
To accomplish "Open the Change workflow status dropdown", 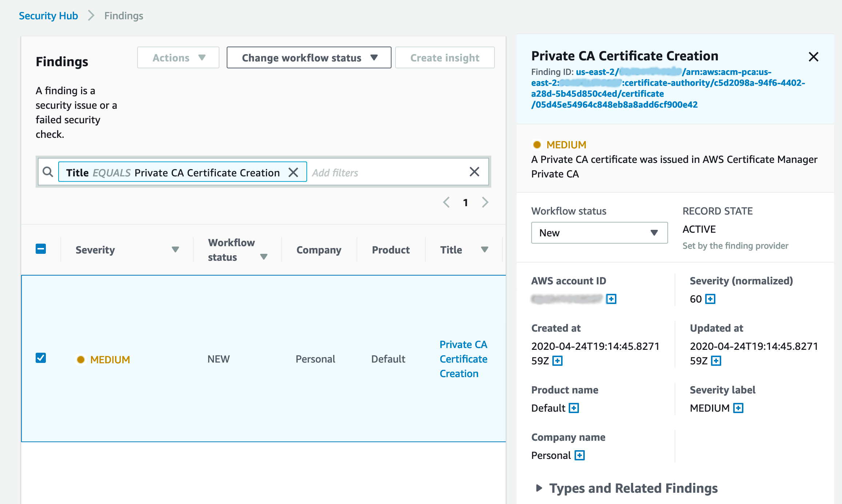I will [309, 57].
